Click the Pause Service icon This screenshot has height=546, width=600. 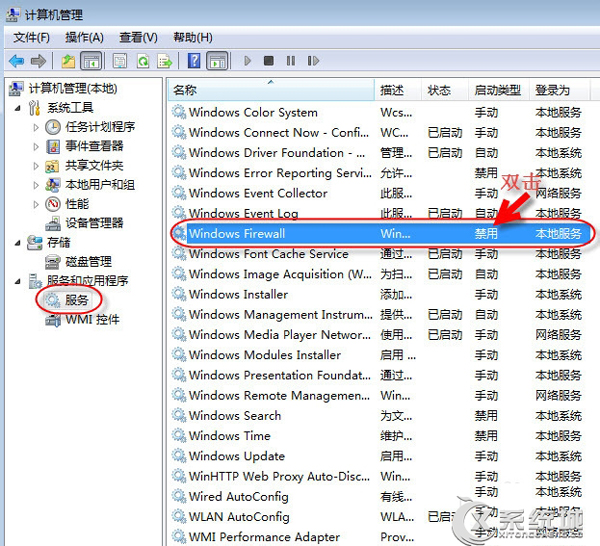pos(291,61)
